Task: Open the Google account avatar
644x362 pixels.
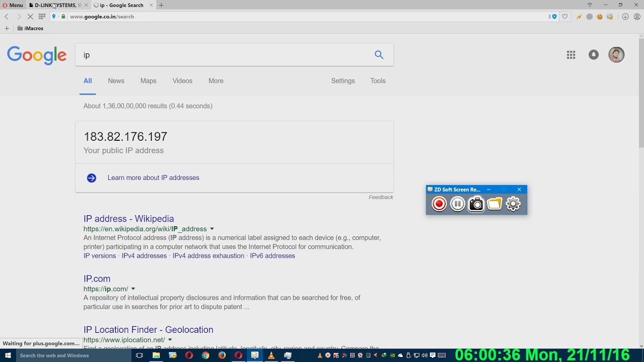Action: pyautogui.click(x=616, y=55)
